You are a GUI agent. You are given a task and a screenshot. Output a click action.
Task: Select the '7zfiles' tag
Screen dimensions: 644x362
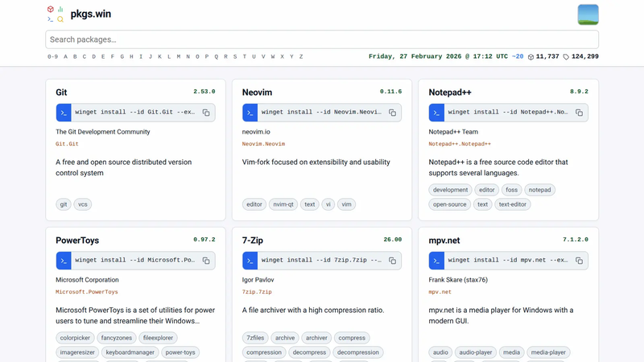click(255, 338)
